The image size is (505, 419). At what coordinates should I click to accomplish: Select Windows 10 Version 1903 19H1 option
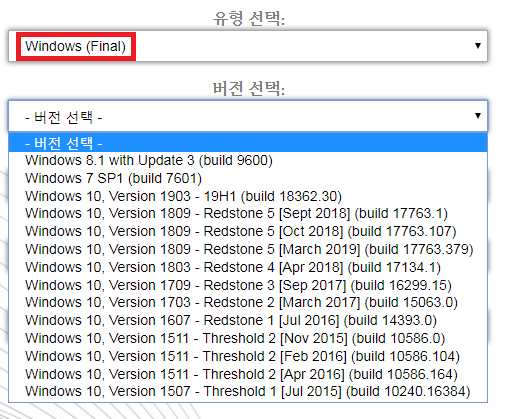(x=248, y=196)
